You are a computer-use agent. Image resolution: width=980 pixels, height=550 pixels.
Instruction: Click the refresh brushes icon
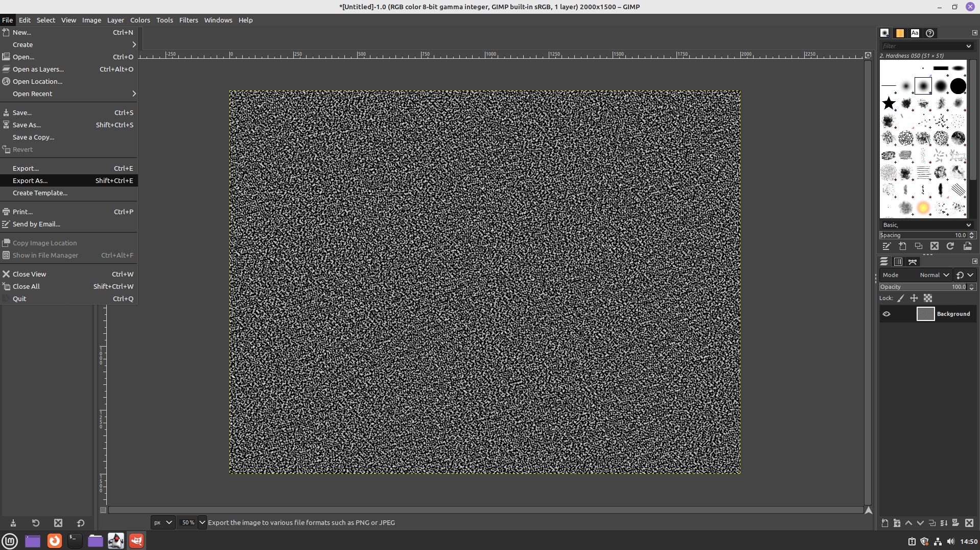point(950,246)
